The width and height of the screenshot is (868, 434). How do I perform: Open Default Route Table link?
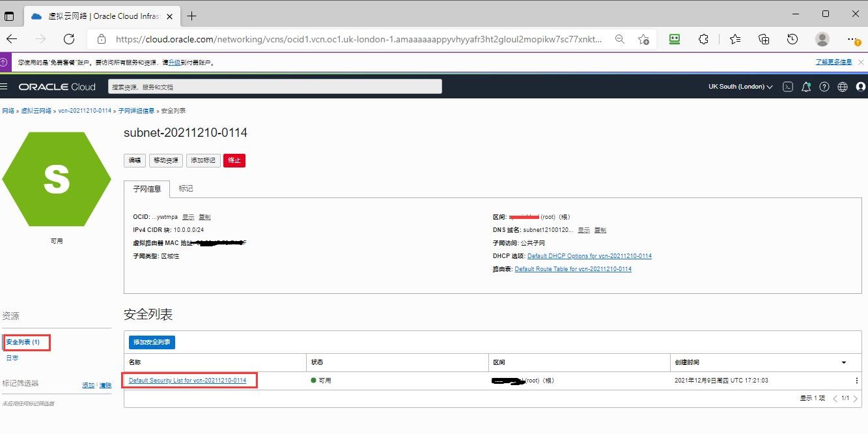(x=573, y=269)
